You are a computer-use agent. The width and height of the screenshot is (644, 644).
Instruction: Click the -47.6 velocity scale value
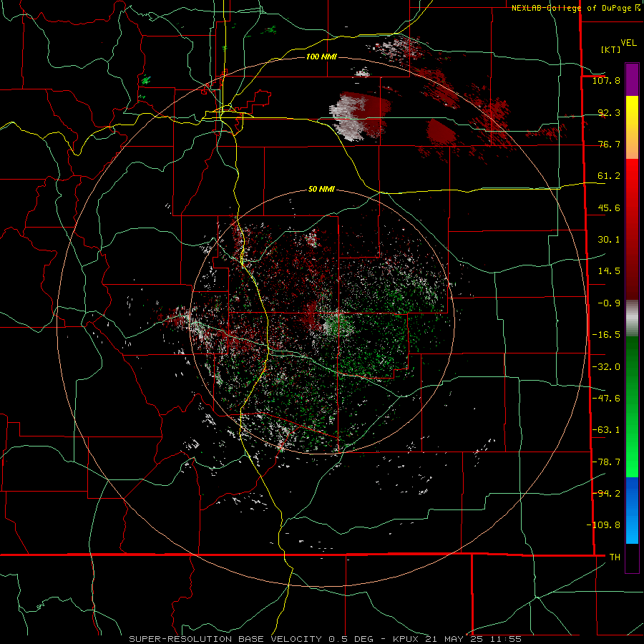coord(606,399)
